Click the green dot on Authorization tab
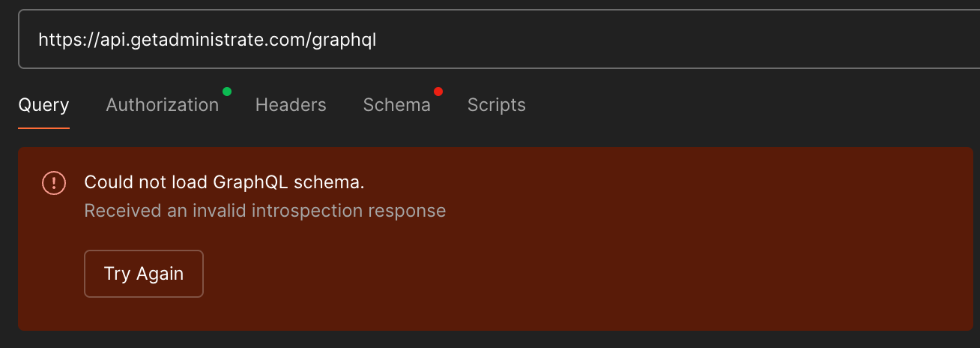This screenshot has height=348, width=980. (227, 91)
